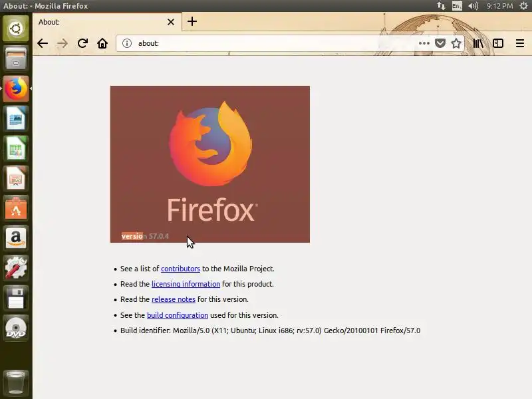Open network connections indicator
The height and width of the screenshot is (399, 532).
441,6
